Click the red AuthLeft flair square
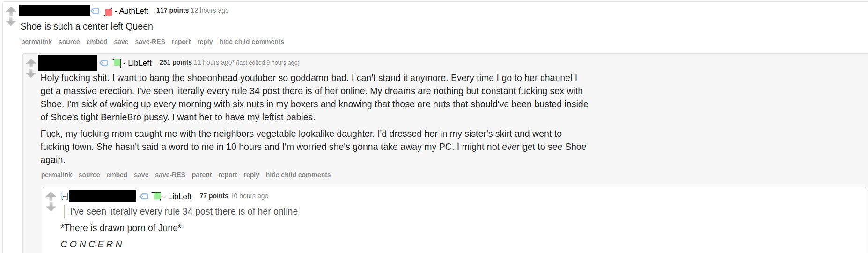Screen dimensions: 868x253 [108, 12]
